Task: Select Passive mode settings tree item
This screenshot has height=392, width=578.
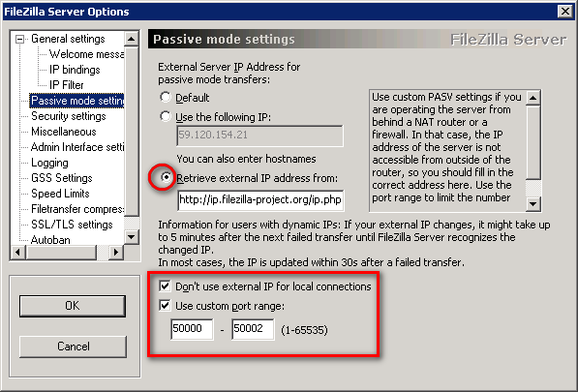Action: [x=77, y=101]
